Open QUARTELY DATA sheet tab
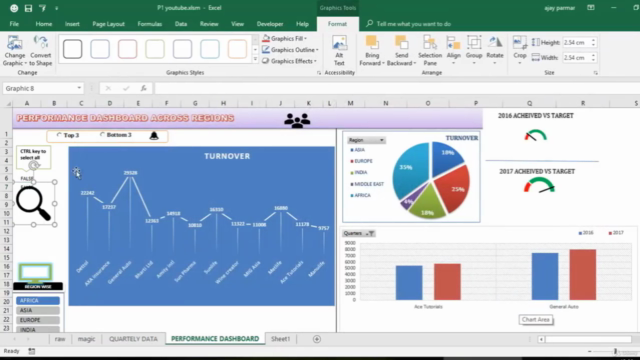 click(x=133, y=339)
